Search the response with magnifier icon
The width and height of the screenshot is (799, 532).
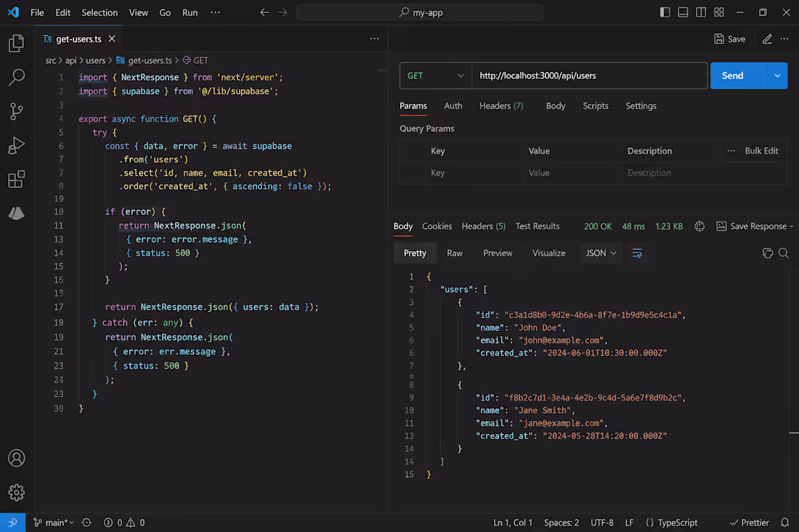pyautogui.click(x=784, y=253)
